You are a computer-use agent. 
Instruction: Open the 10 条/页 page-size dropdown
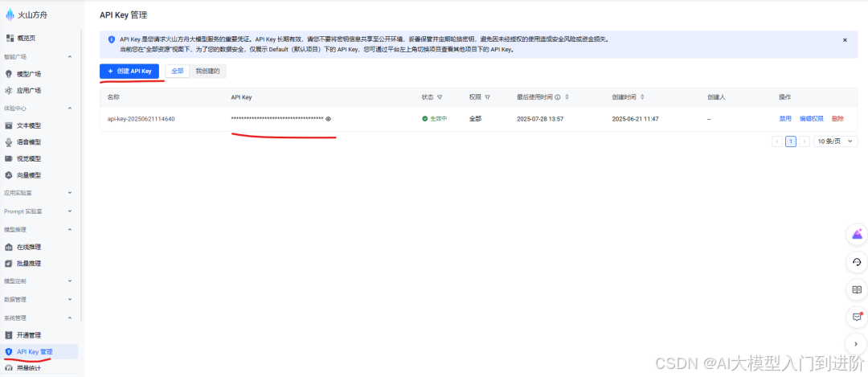click(x=836, y=141)
